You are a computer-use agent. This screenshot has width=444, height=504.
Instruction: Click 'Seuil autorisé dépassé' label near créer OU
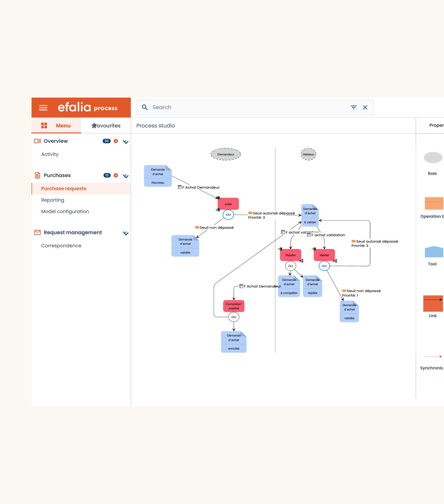click(x=271, y=215)
